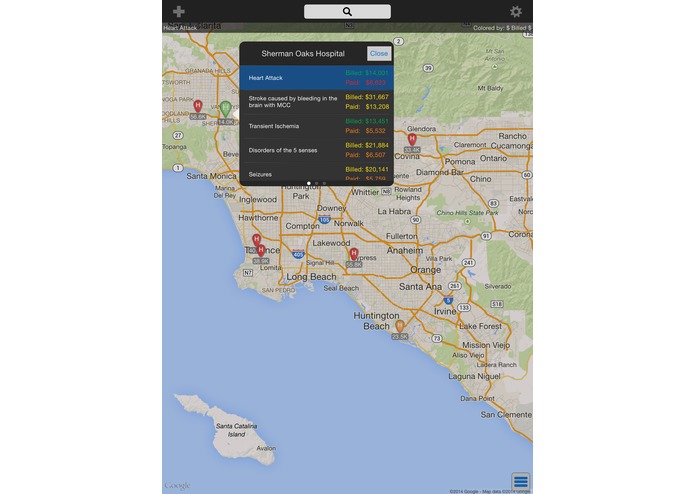Select Disorders of the 5 senses row
This screenshot has width=695, height=494.
(316, 150)
